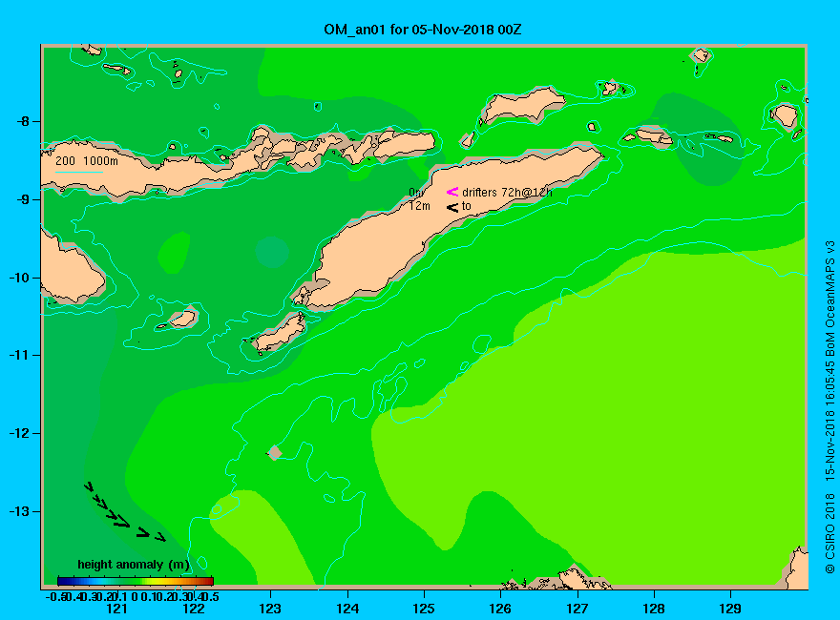Click the '12m' depth label on Timor

click(419, 206)
